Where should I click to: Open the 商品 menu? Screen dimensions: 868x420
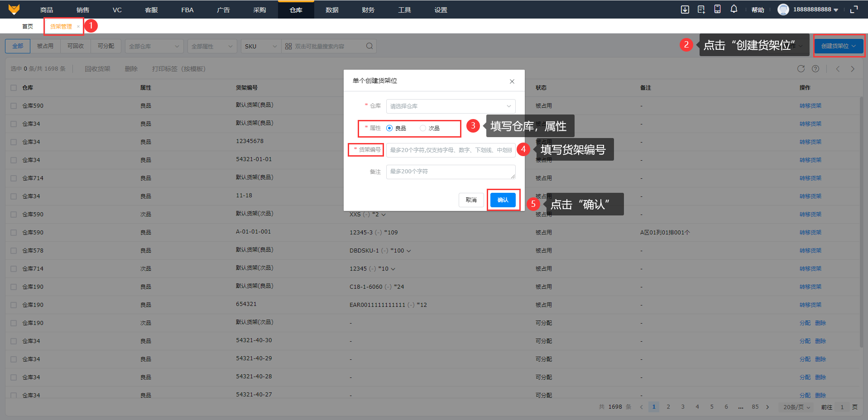pos(47,10)
